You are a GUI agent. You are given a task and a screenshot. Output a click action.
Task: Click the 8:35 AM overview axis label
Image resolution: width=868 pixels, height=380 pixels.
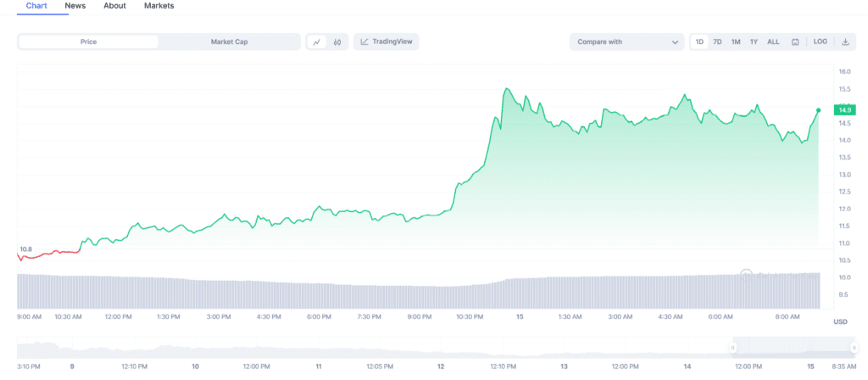(x=843, y=366)
